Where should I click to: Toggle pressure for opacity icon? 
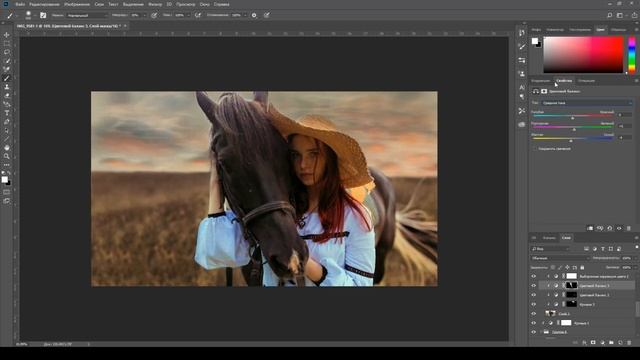pyautogui.click(x=154, y=15)
